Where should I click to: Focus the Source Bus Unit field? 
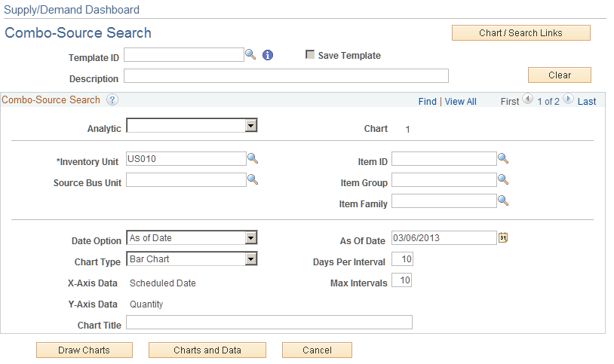point(186,179)
